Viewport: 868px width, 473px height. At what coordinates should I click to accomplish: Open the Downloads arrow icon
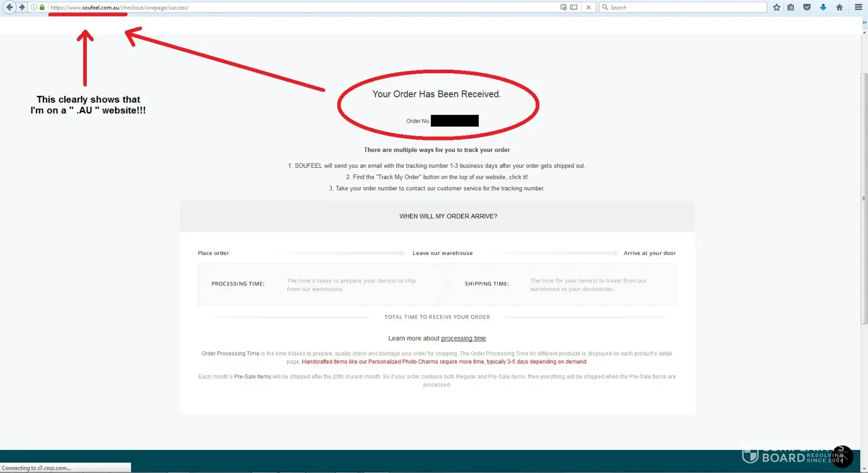[x=823, y=7]
